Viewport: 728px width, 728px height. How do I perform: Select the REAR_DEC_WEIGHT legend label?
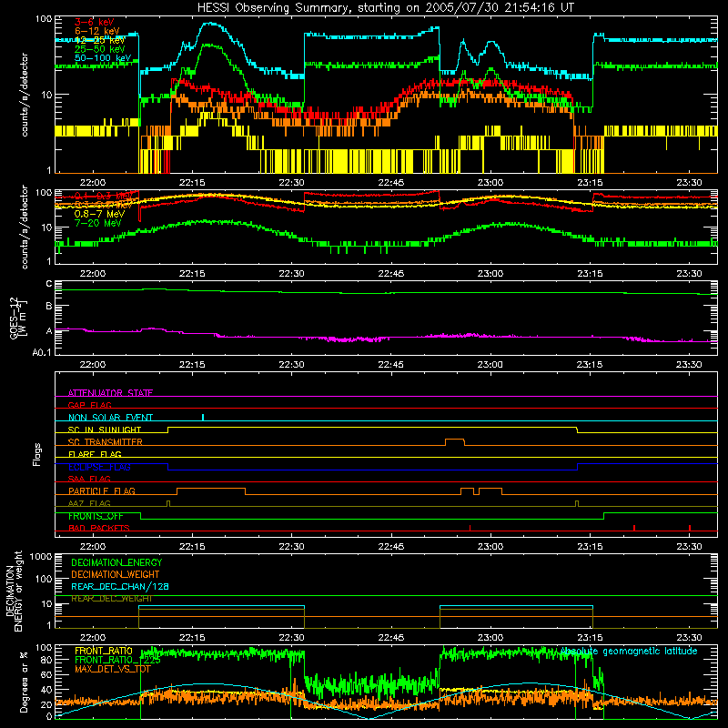(111, 599)
